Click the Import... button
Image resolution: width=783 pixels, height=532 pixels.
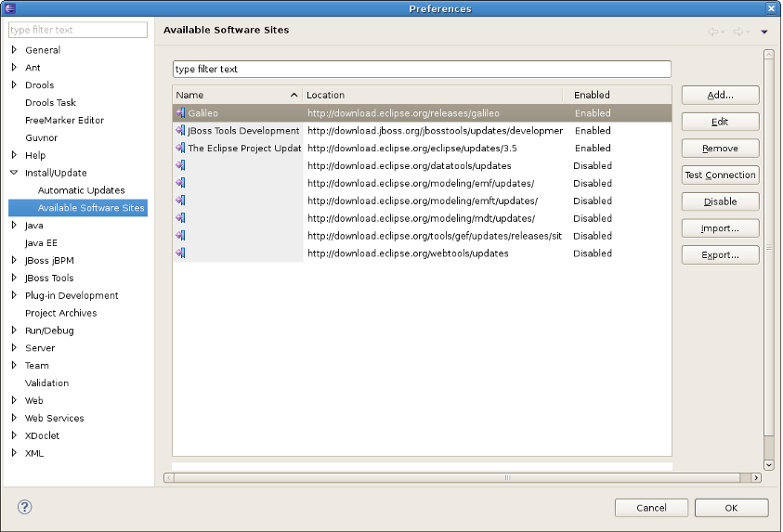(x=720, y=228)
